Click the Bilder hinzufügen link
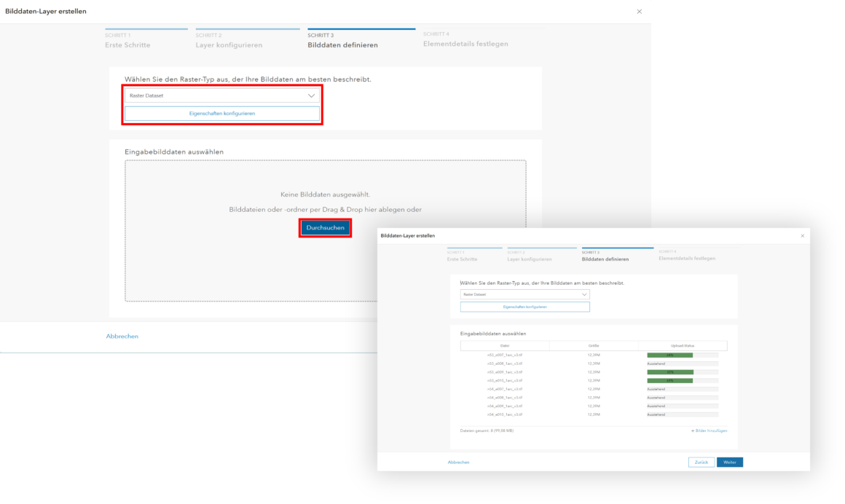This screenshot has width=845, height=504. point(710,430)
